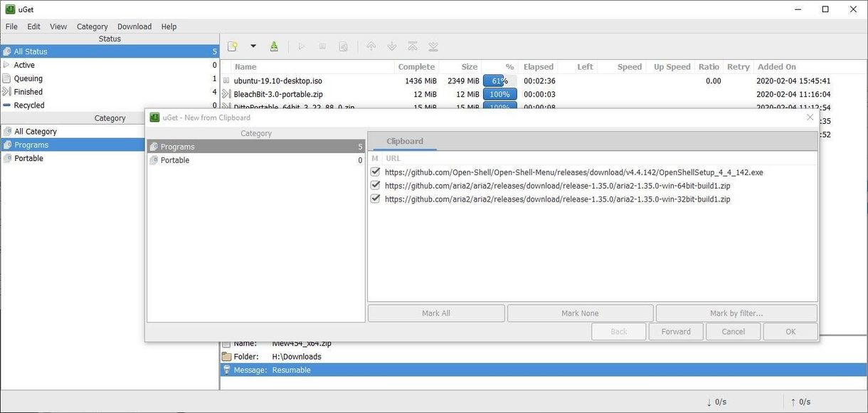Click the Complete column header

[x=417, y=67]
